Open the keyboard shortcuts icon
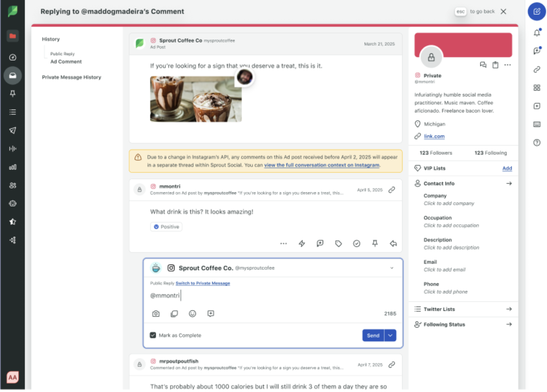Image resolution: width=547 pixels, height=392 pixels. pos(537,124)
